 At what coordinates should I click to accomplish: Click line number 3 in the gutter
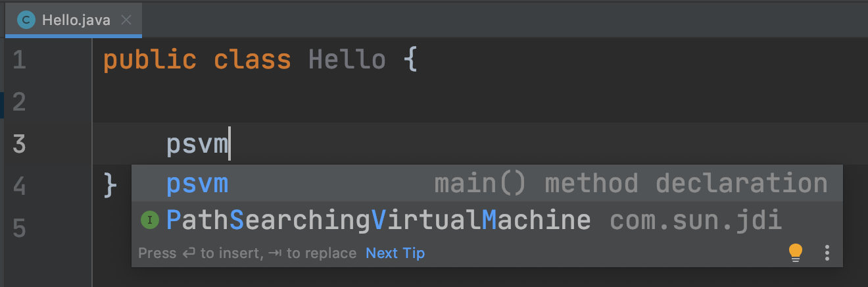pyautogui.click(x=19, y=143)
